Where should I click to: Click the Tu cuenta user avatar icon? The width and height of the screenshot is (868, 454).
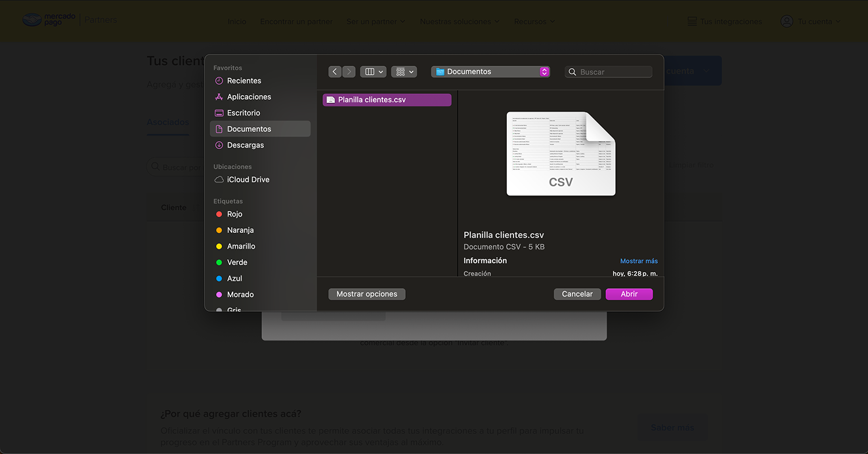[x=787, y=21]
